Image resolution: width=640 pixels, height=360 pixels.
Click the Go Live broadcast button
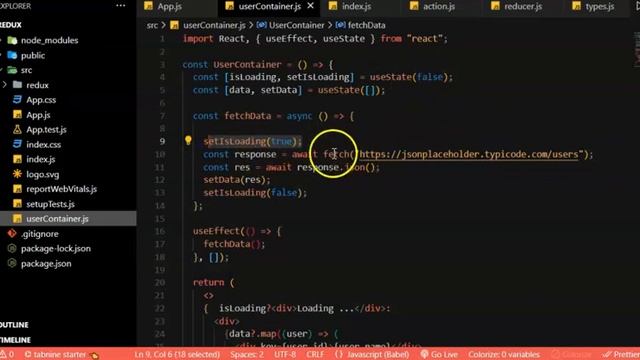coord(439,354)
